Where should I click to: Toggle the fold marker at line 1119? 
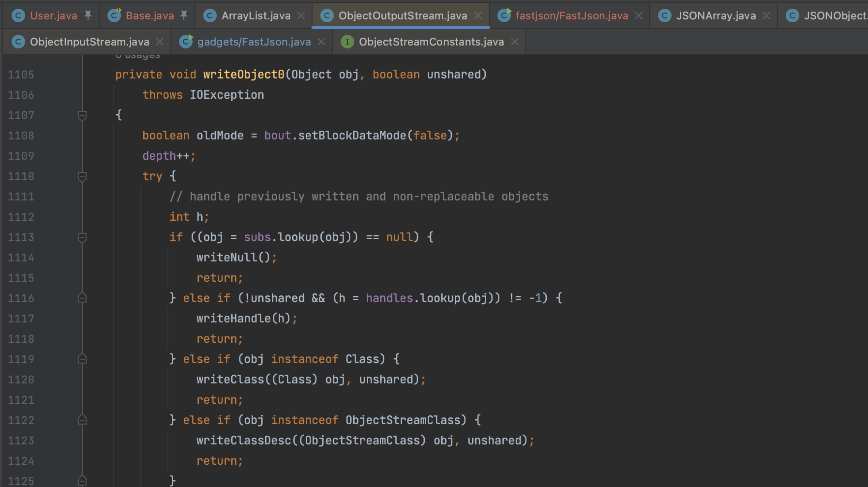(x=82, y=359)
